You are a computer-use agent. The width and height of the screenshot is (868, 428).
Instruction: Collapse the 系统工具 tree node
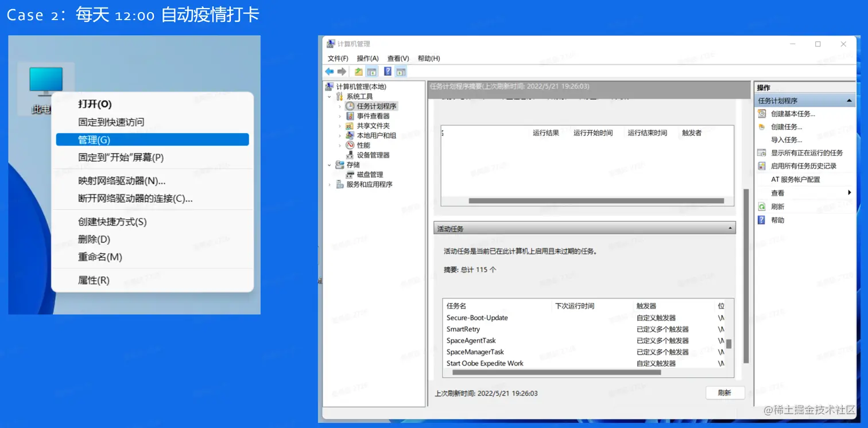tap(330, 96)
